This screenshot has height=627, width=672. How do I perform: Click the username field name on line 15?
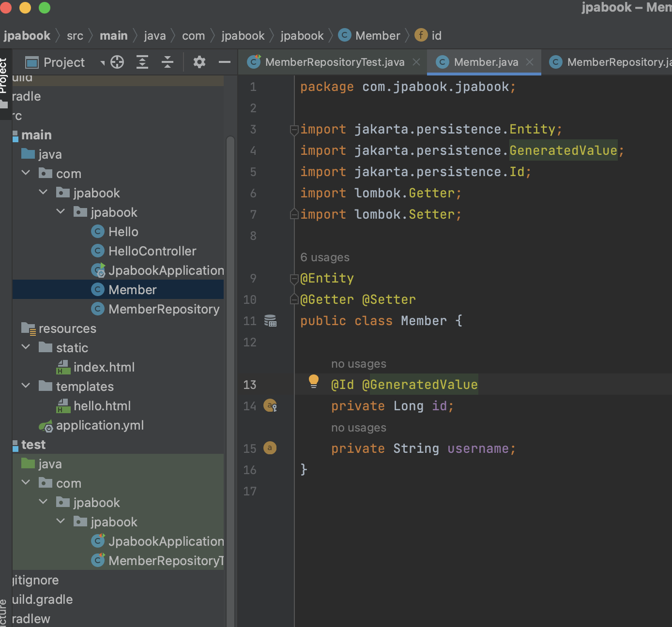(x=478, y=448)
